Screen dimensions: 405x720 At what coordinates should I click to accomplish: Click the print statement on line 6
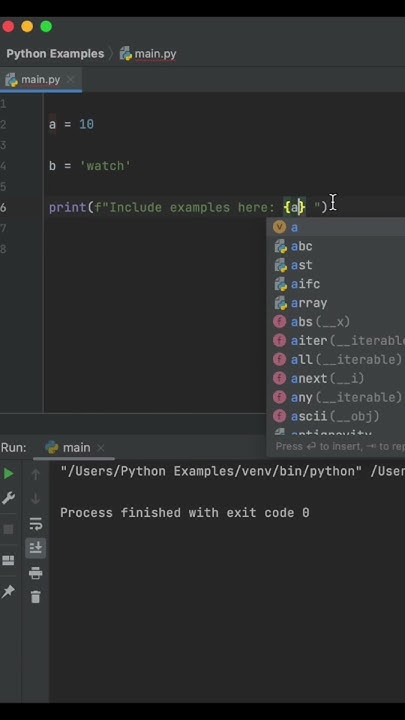pos(188,208)
